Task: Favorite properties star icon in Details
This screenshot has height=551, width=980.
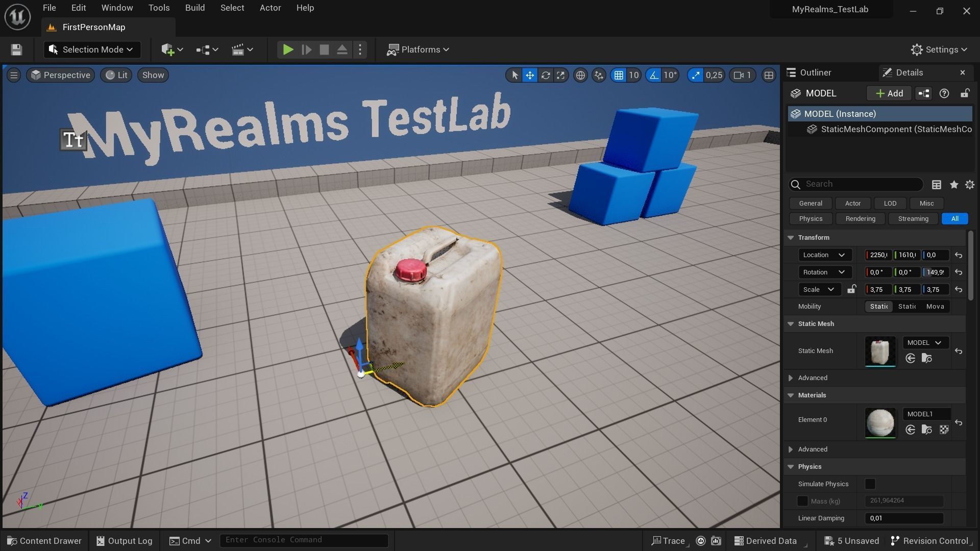Action: tap(953, 185)
